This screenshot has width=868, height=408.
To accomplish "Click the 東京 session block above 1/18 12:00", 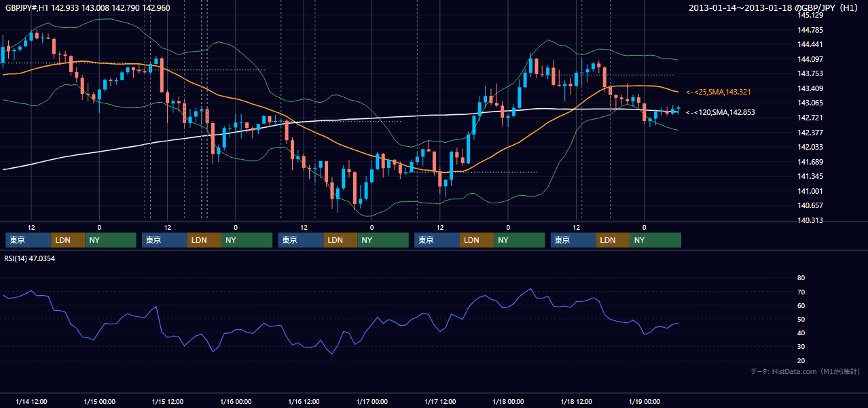I will (x=574, y=240).
